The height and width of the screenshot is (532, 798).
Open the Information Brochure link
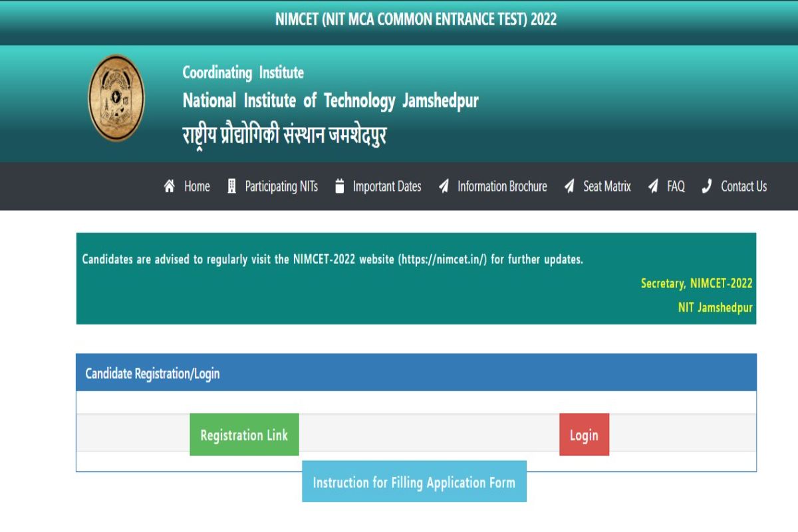tap(502, 187)
